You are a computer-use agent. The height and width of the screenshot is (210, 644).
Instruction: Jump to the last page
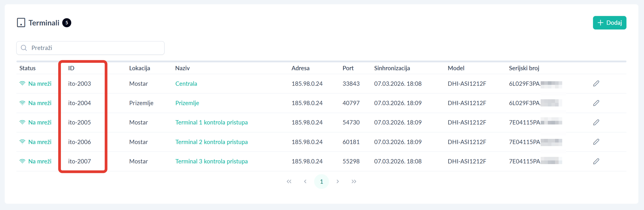354,182
